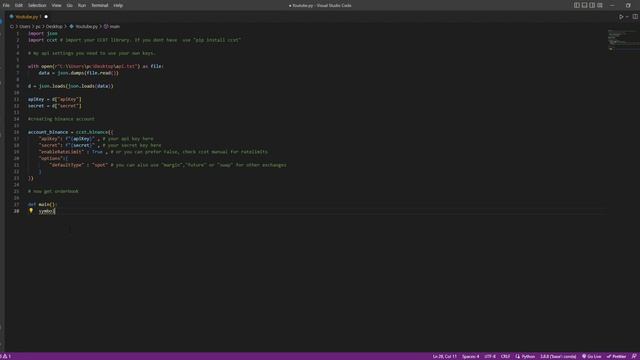Open the Go menu
The width and height of the screenshot is (640, 360).
[69, 5]
